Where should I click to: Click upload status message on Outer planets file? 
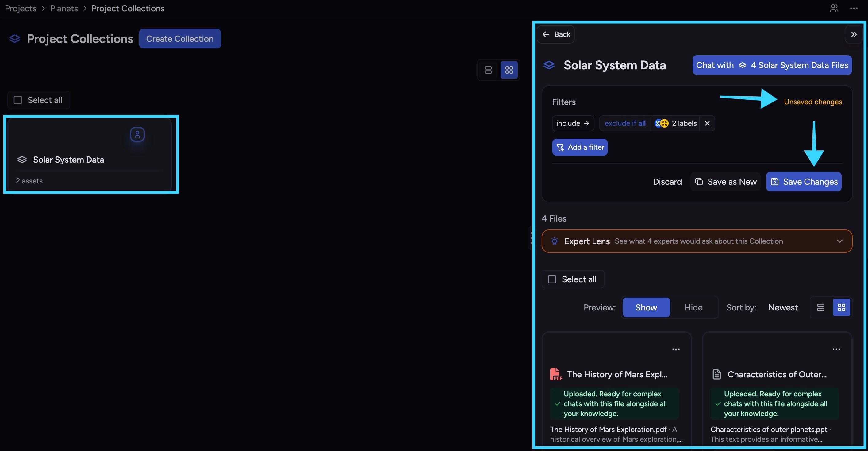[x=775, y=404]
